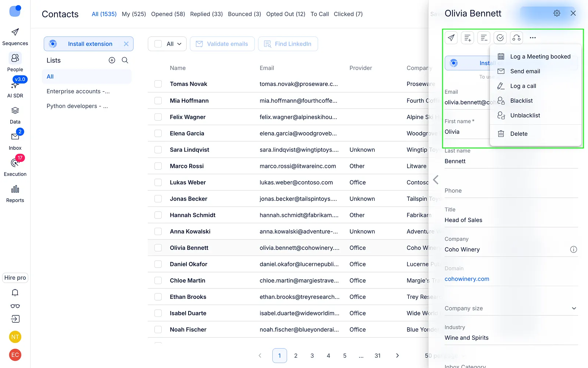Click the Hire pro button
This screenshot has width=588, height=368.
(x=15, y=278)
